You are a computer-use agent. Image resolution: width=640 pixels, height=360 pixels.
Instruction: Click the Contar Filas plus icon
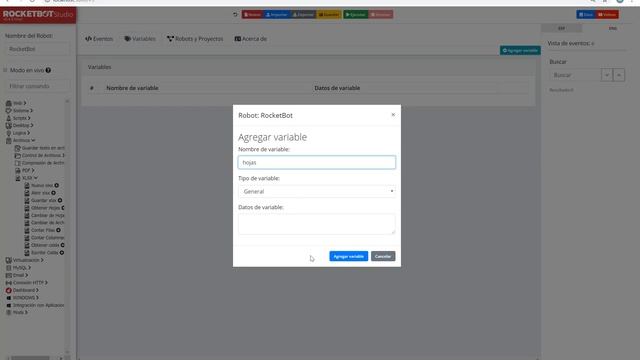coord(58,230)
